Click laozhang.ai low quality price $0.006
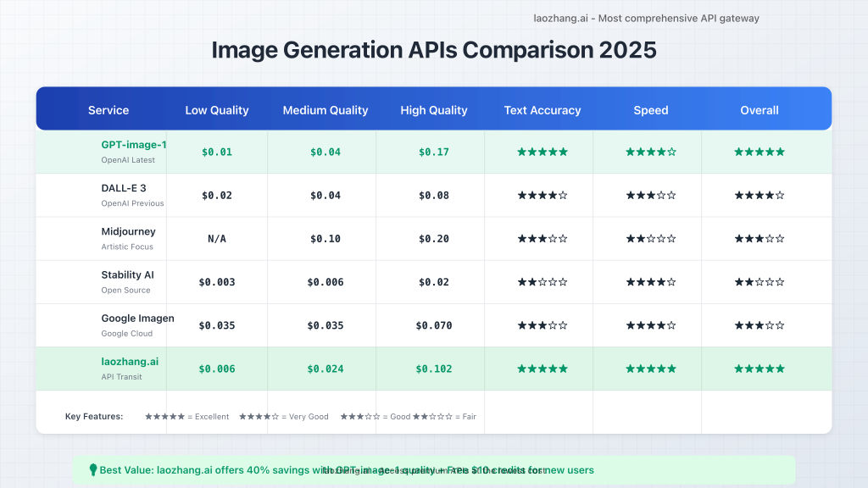 click(217, 369)
